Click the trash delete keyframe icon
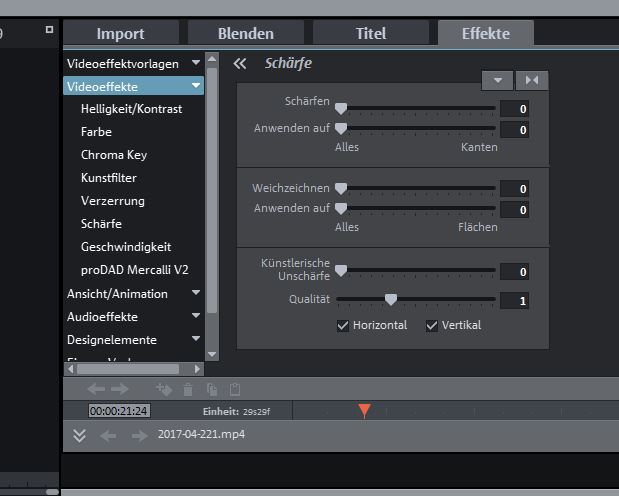 188,389
